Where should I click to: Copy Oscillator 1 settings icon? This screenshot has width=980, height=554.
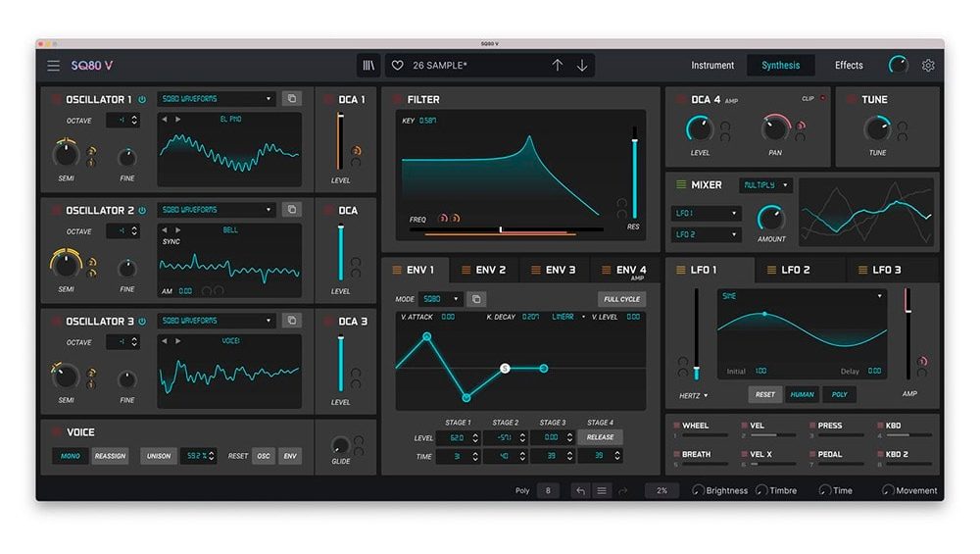pyautogui.click(x=291, y=99)
